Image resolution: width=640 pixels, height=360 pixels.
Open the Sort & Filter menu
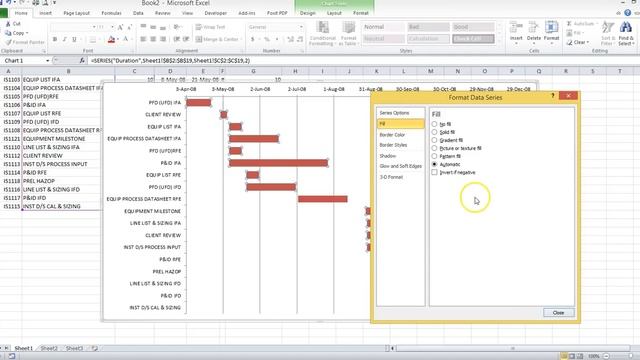click(608, 33)
